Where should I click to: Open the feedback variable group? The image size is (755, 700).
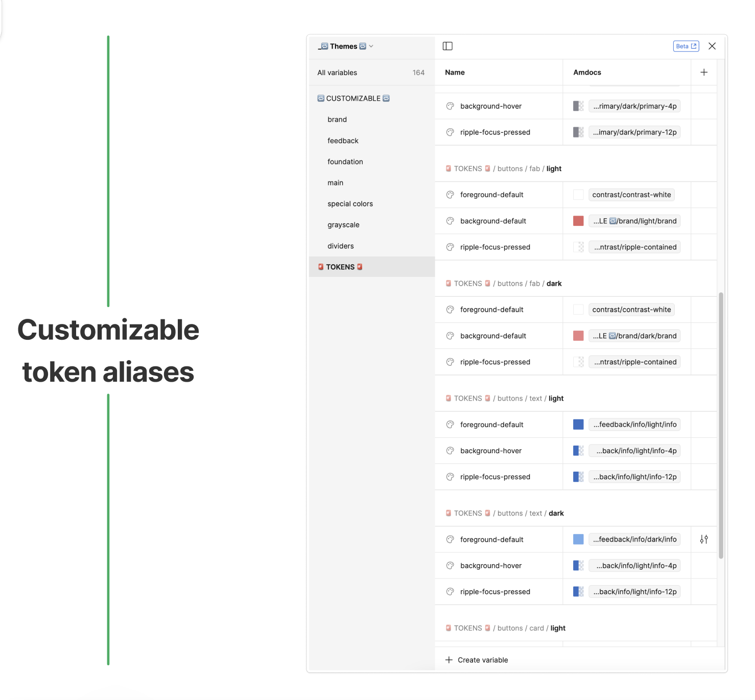coord(343,141)
